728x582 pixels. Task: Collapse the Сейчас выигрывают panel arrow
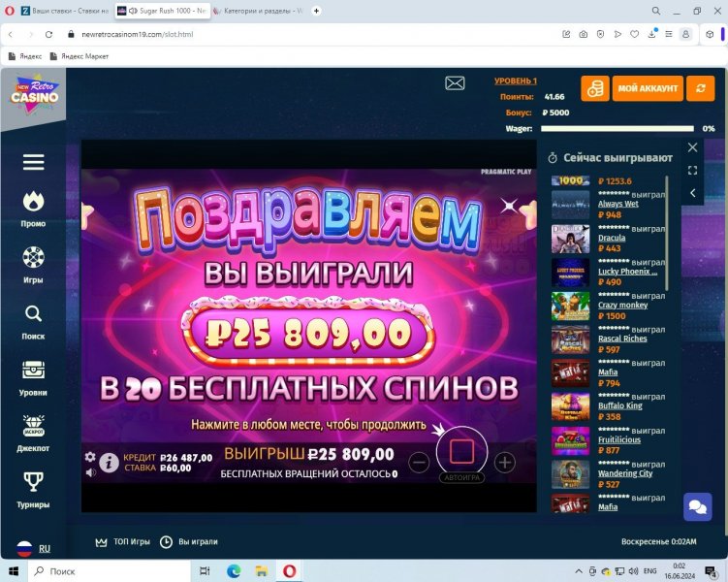tap(692, 193)
